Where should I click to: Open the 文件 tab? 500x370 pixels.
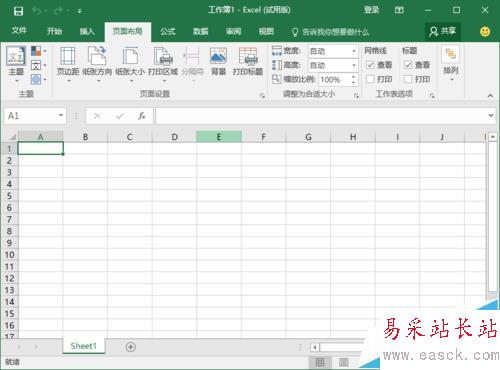click(x=19, y=31)
